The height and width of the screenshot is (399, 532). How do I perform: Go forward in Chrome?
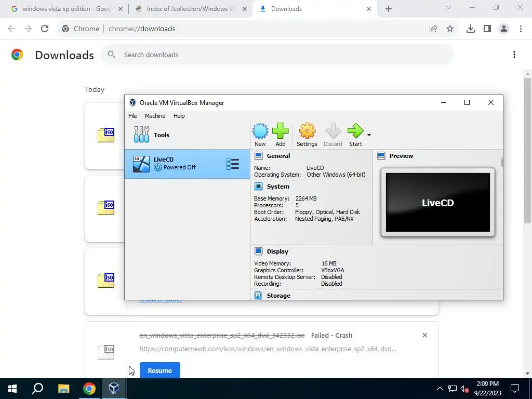point(28,29)
